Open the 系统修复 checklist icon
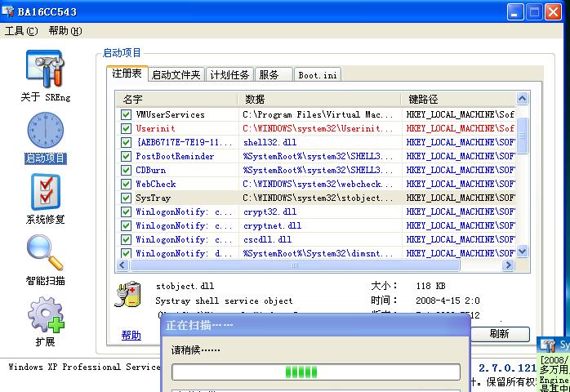The height and width of the screenshot is (392, 570). point(46,192)
